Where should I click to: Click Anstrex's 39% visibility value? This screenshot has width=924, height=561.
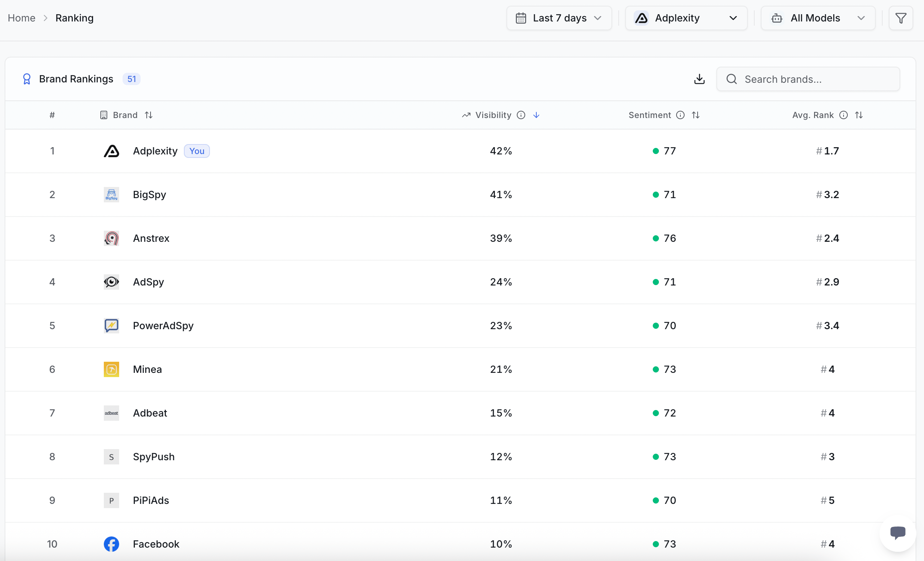(x=501, y=238)
